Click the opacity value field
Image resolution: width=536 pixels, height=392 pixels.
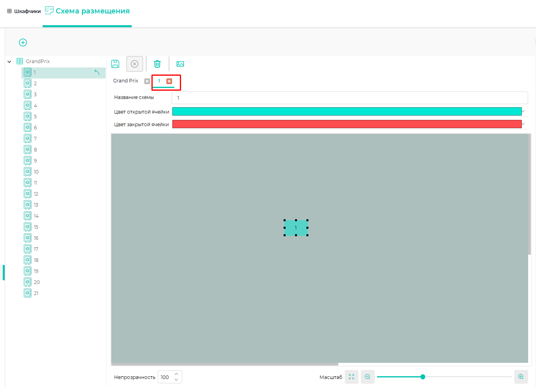tap(165, 377)
